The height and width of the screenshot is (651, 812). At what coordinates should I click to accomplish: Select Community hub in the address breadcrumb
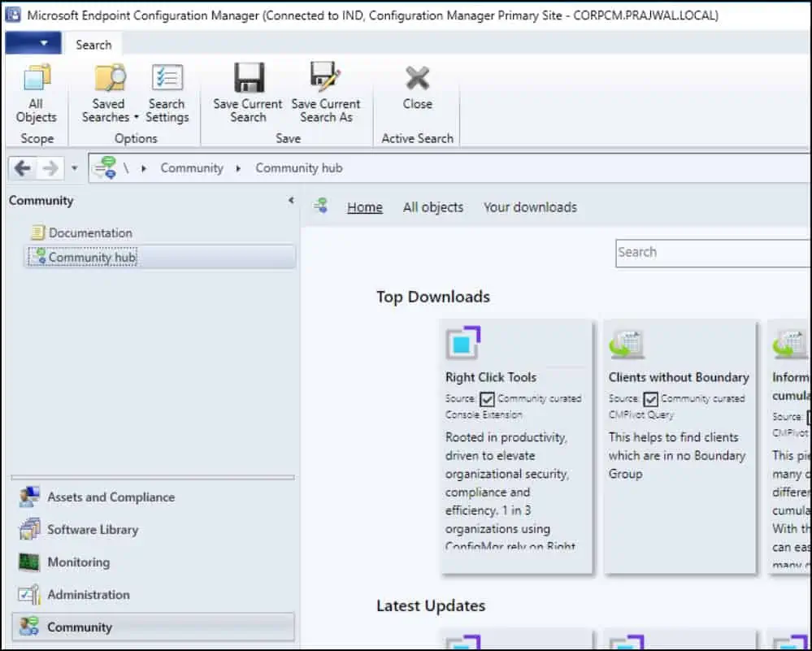[x=299, y=167]
